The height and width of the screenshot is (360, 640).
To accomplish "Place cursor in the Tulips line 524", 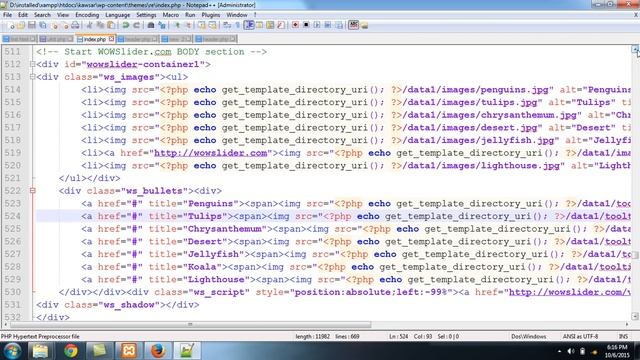I will (333, 216).
